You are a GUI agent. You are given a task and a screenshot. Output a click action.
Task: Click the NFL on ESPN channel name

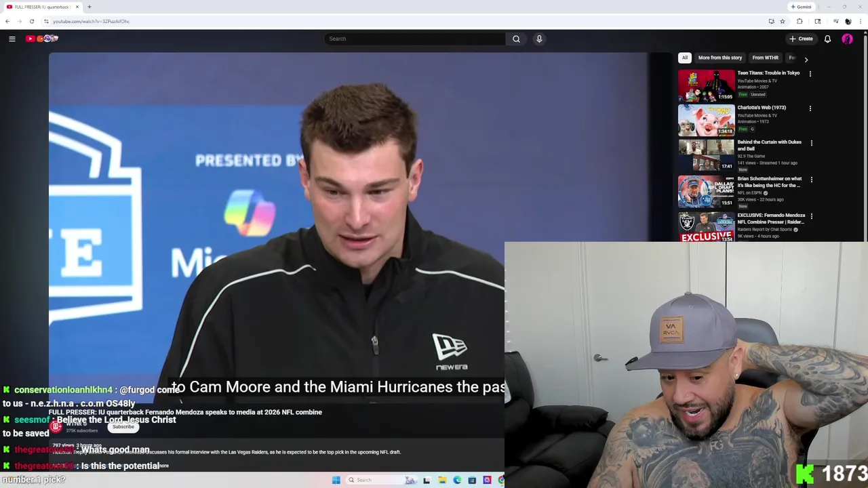pos(750,192)
